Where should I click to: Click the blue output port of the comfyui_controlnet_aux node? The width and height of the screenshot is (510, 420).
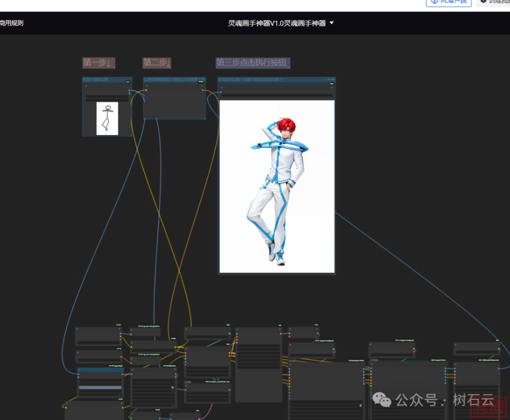pyautogui.click(x=229, y=390)
